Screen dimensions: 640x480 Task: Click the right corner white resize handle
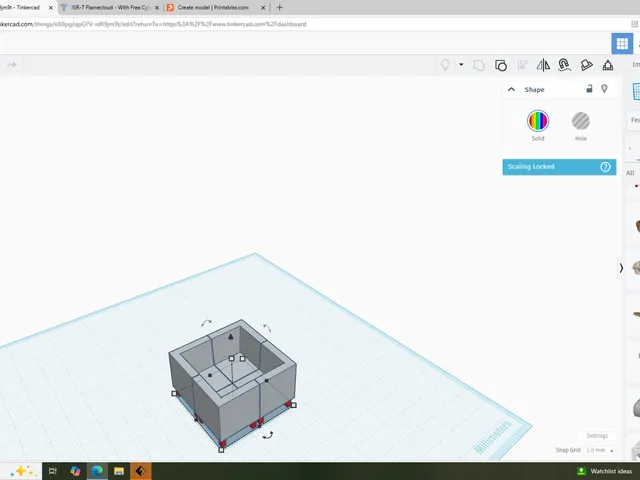(x=293, y=405)
